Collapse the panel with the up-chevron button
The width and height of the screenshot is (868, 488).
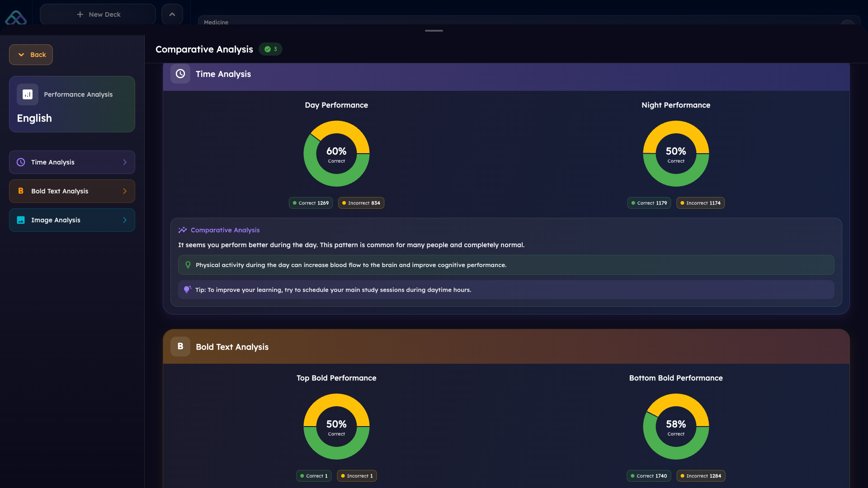pos(172,14)
